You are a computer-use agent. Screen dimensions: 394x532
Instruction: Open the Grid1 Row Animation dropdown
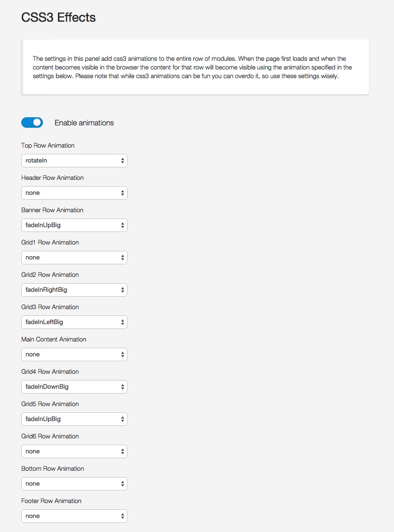click(x=74, y=258)
